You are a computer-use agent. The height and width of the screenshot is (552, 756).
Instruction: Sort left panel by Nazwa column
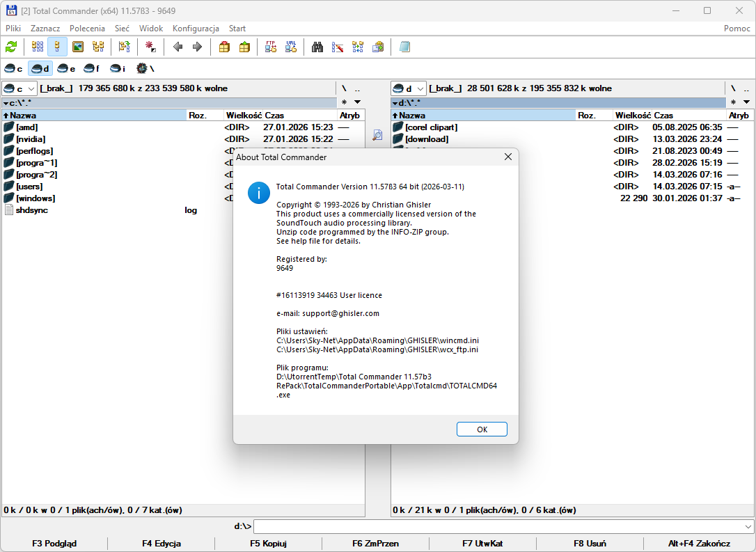(95, 116)
